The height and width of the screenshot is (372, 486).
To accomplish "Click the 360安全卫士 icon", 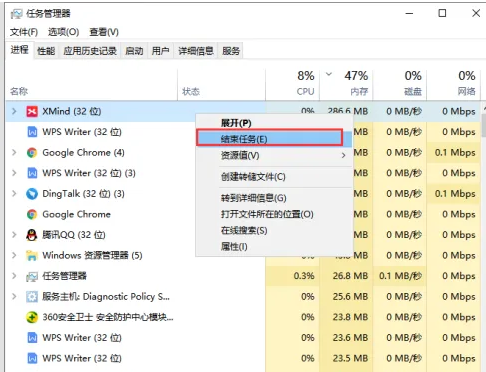I will pos(32,317).
